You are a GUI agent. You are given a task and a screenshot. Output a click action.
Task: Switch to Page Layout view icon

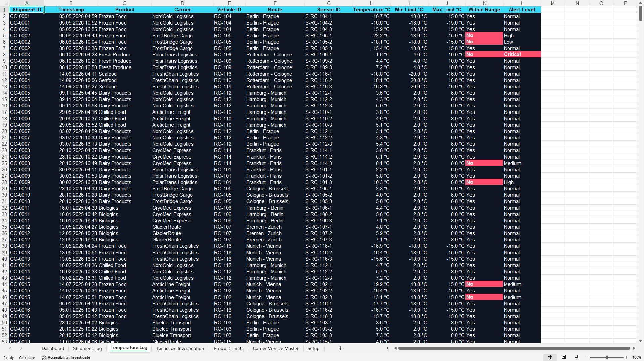563,357
